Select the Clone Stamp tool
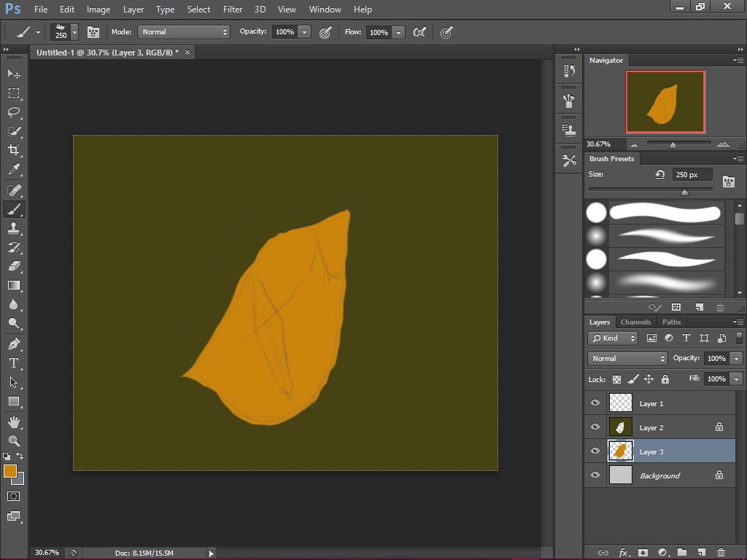This screenshot has width=747, height=560. click(x=15, y=228)
